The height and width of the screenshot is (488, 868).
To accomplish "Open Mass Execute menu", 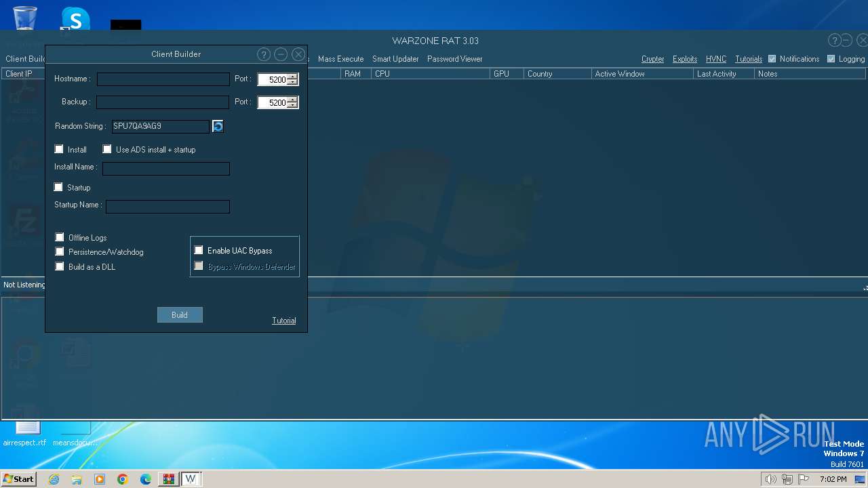I will pos(340,59).
